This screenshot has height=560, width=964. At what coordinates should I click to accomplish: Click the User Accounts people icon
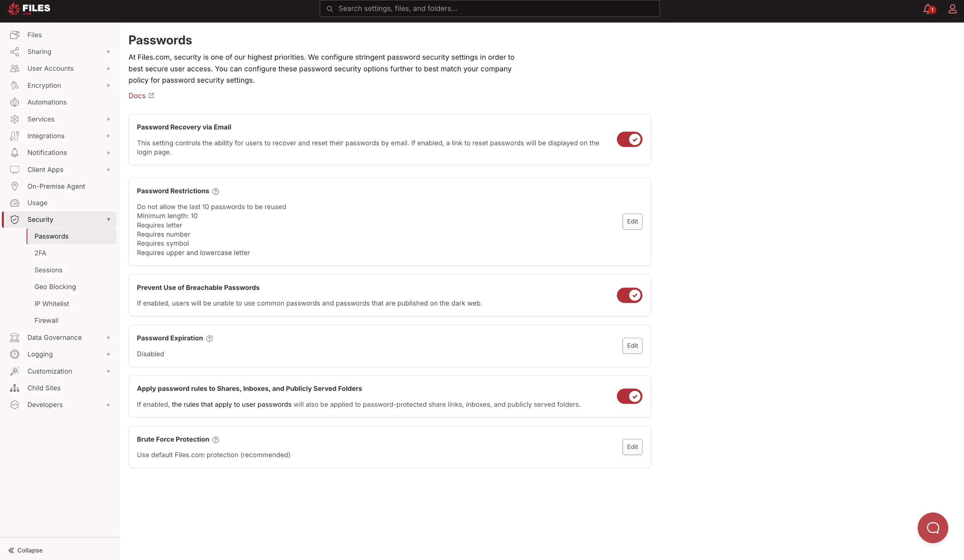click(x=15, y=68)
